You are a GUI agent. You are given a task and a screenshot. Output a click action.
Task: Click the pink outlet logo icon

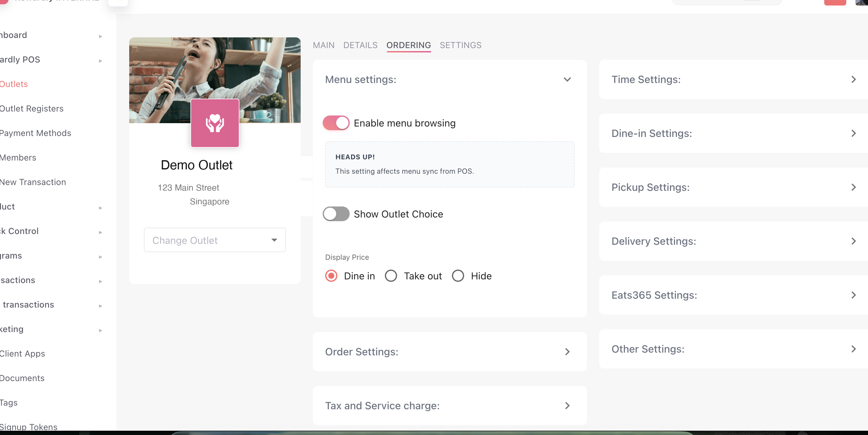tap(215, 123)
